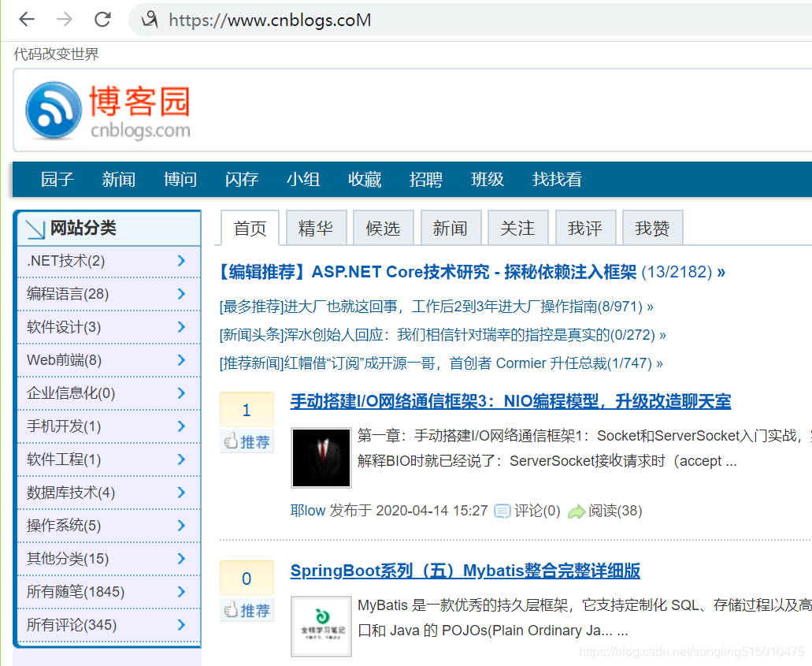Click the 博客园 RSS logo icon

click(54, 110)
